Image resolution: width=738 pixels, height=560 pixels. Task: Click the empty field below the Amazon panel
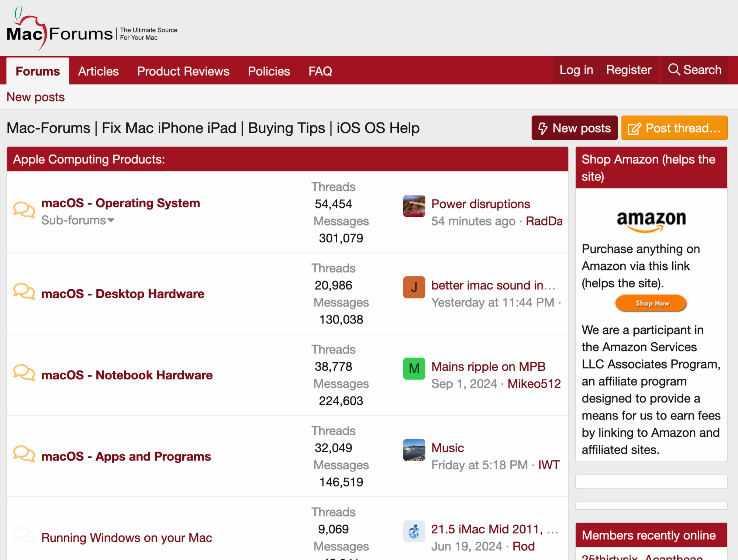651,482
